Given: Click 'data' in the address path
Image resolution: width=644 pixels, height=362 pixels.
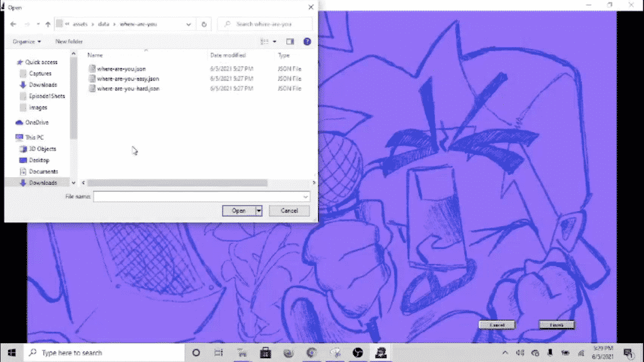Looking at the screenshot, I should (104, 25).
